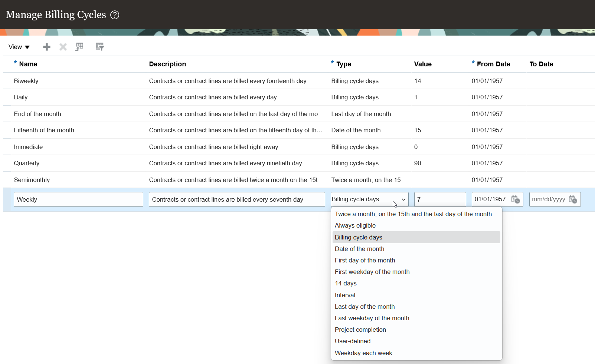
Task: Add a new billing cycle row
Action: point(47,47)
